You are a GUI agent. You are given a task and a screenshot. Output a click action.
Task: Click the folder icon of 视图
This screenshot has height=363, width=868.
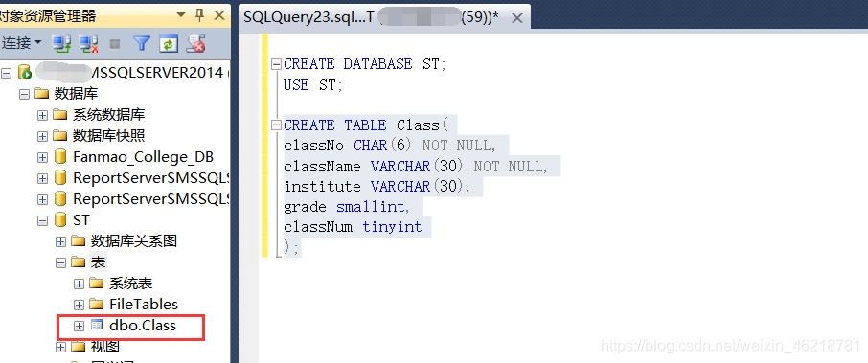coord(79,347)
